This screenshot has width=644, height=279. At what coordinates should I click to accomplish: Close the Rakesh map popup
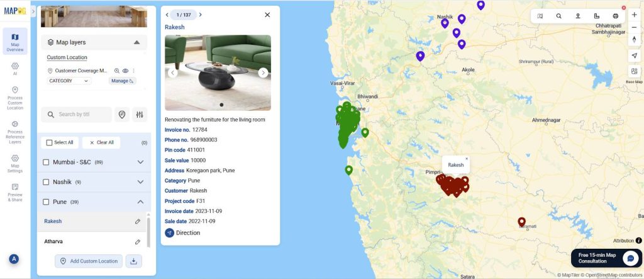click(467, 159)
